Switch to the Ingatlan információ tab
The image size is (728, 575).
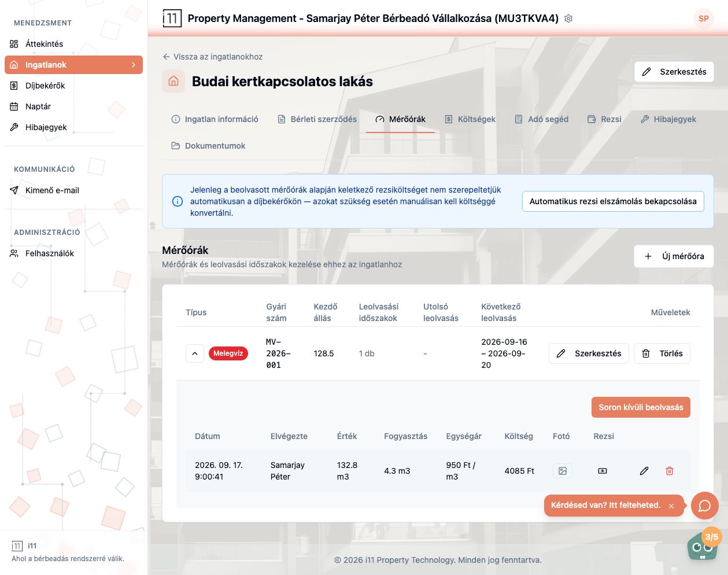pyautogui.click(x=215, y=119)
